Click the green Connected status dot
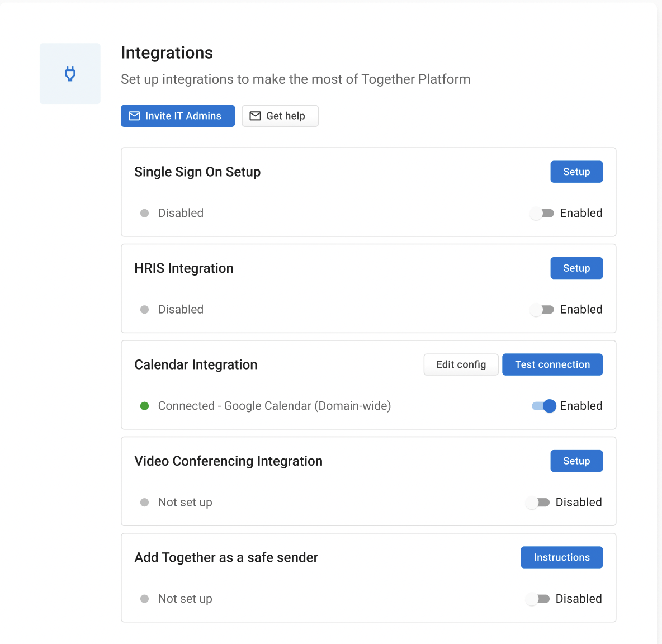This screenshot has width=662, height=644. pyautogui.click(x=144, y=406)
